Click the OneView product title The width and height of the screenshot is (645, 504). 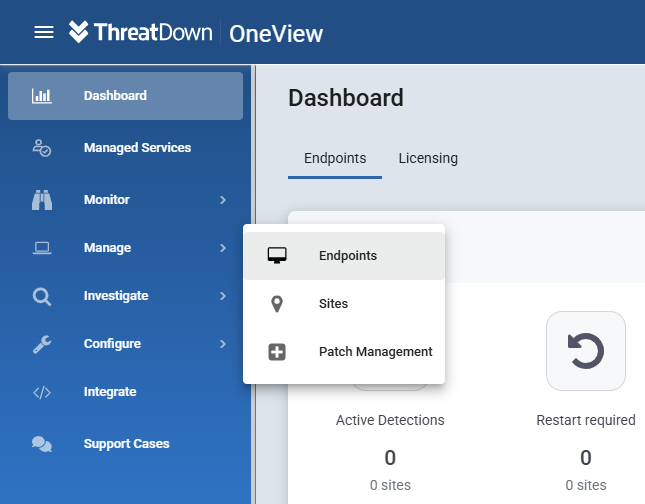(276, 34)
